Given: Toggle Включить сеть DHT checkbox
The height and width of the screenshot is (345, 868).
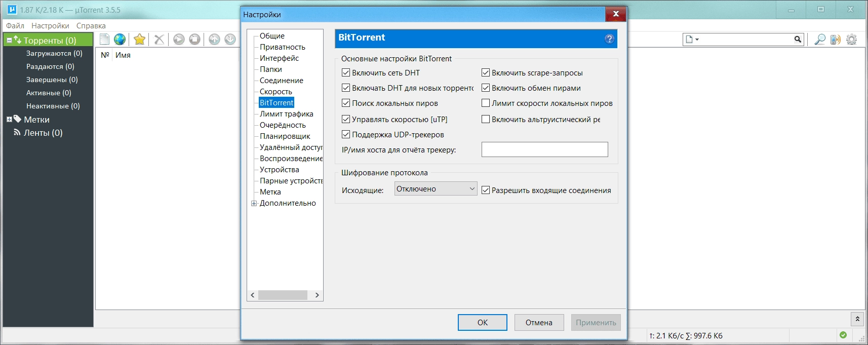Looking at the screenshot, I should (x=346, y=72).
